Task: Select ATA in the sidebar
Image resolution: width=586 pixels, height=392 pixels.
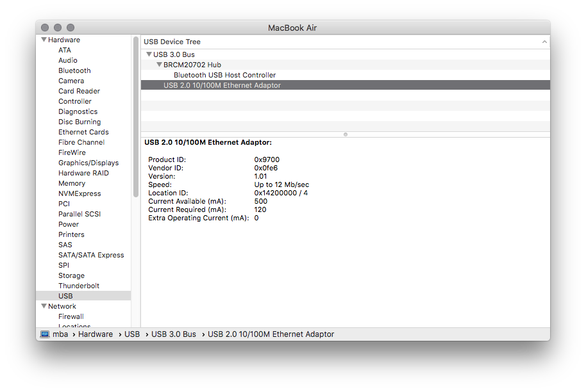Action: click(x=65, y=50)
